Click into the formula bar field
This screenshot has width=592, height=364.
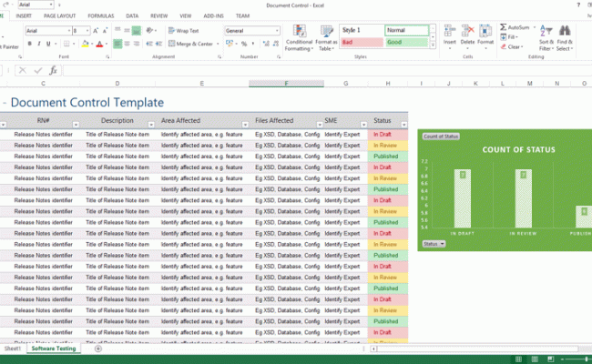pos(327,70)
